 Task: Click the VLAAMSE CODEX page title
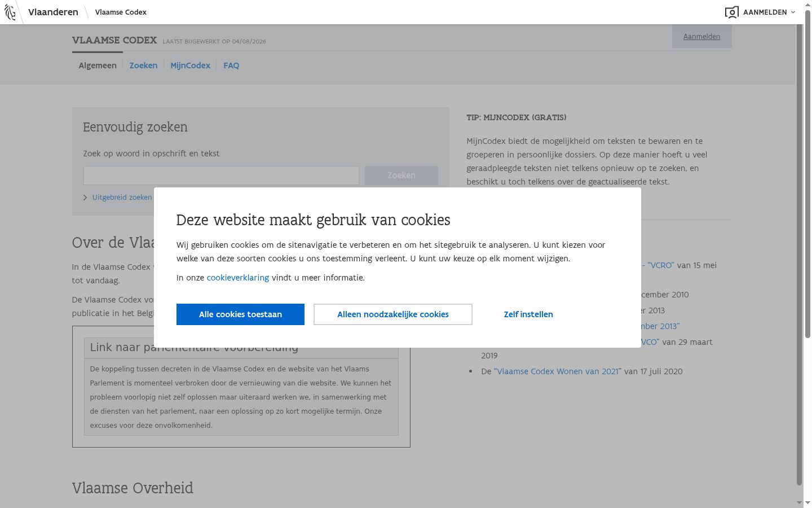coord(114,40)
